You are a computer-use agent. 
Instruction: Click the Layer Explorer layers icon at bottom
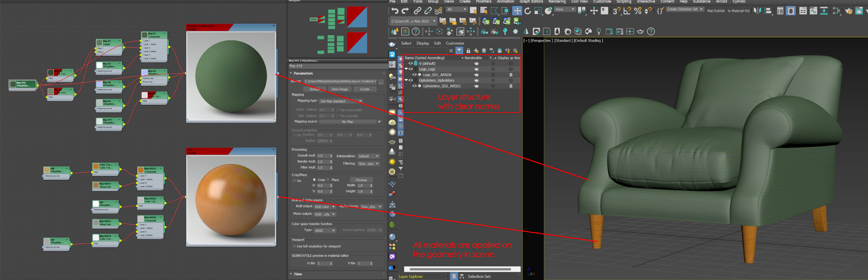click(454, 276)
